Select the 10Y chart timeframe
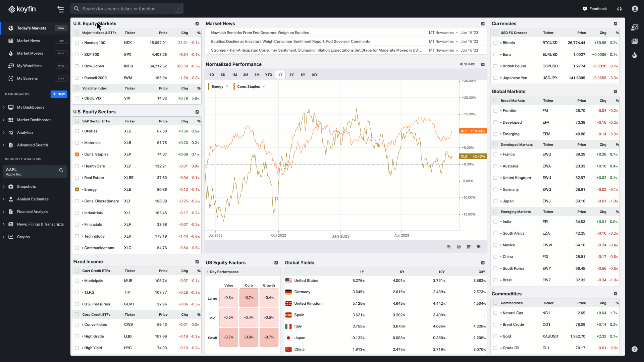The height and width of the screenshot is (362, 644). coord(314,75)
